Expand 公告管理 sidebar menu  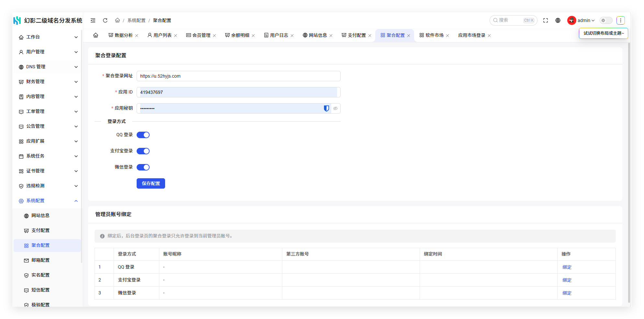click(x=48, y=126)
